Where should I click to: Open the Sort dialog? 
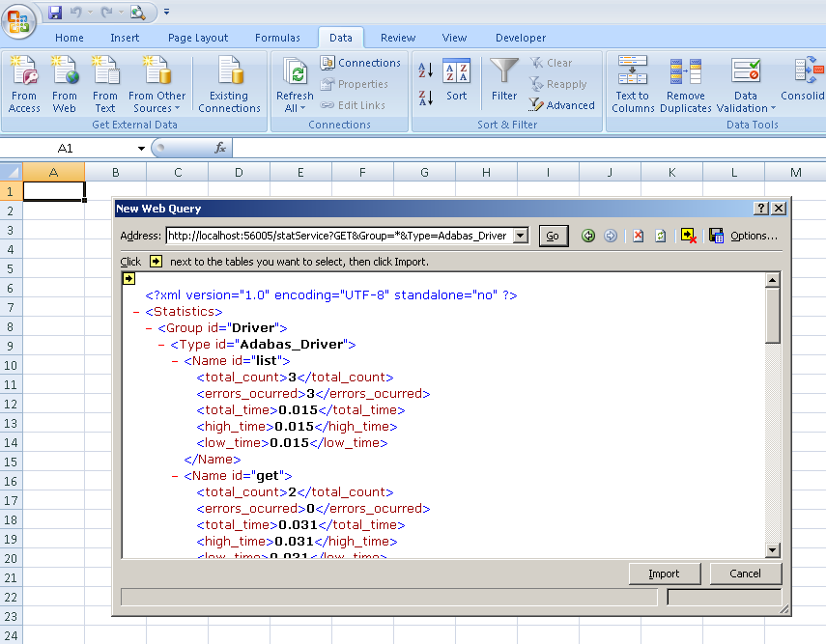click(456, 80)
